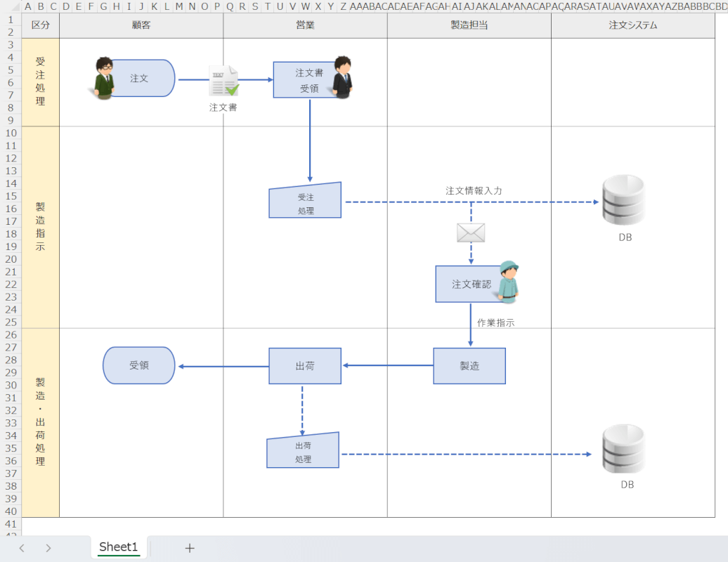The width and height of the screenshot is (728, 562).
Task: Click the left sheet navigation arrow
Action: [x=21, y=548]
